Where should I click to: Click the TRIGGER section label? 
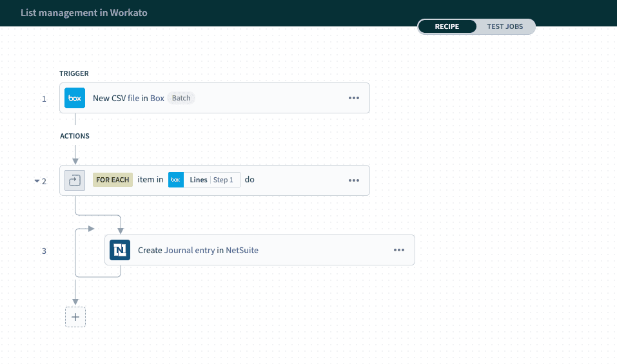74,73
